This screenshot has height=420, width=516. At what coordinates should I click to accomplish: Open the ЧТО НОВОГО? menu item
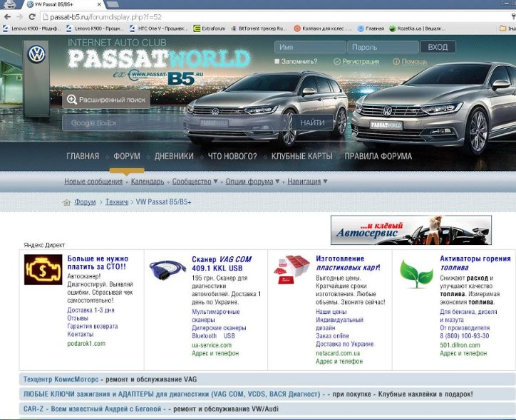[232, 156]
